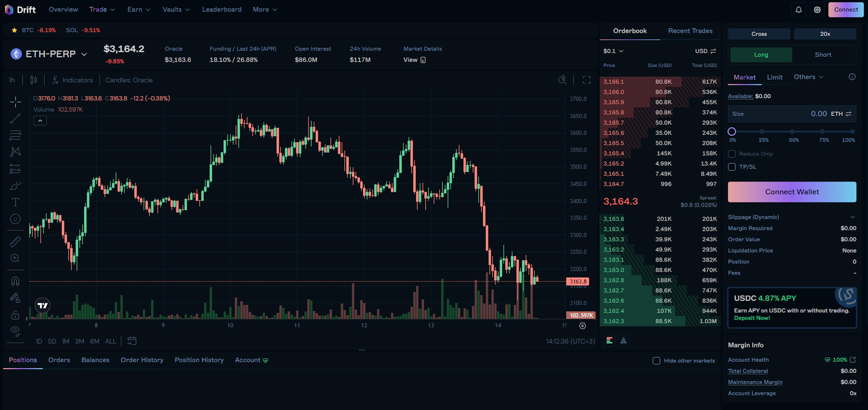This screenshot has width=868, height=410.
Task: Check Hide other markets
Action: (x=656, y=361)
